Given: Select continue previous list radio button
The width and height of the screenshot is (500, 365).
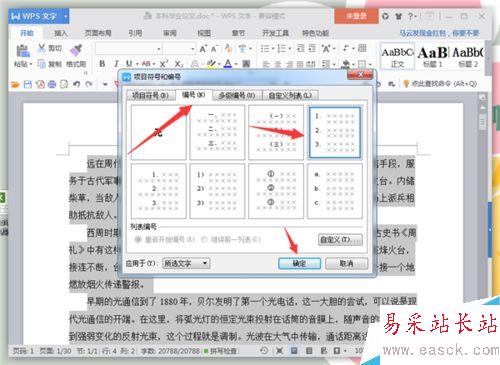Looking at the screenshot, I should coord(204,239).
